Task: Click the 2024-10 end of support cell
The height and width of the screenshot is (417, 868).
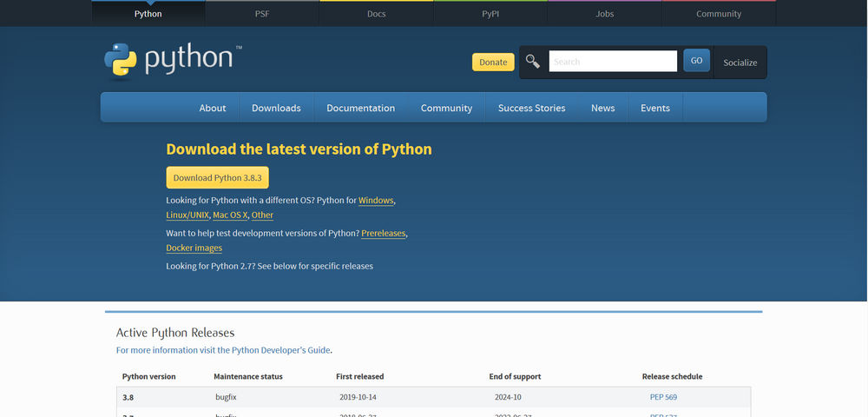Action: [x=508, y=397]
